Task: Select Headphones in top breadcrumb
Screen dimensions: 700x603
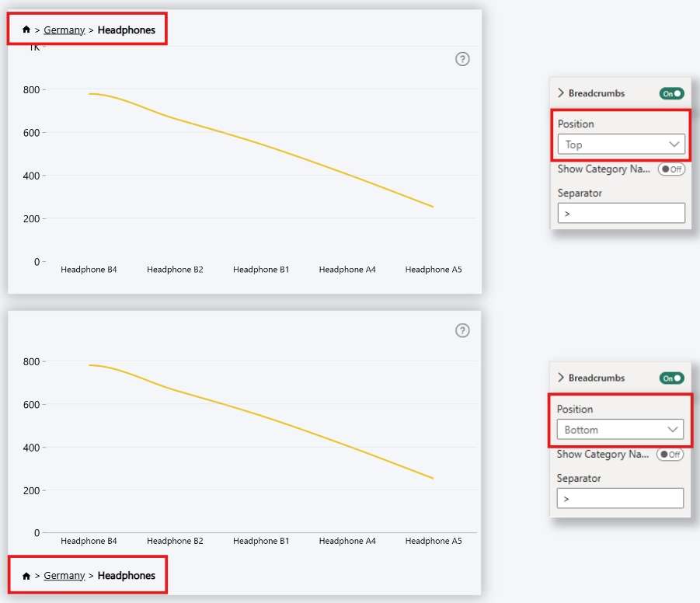Action: (127, 30)
